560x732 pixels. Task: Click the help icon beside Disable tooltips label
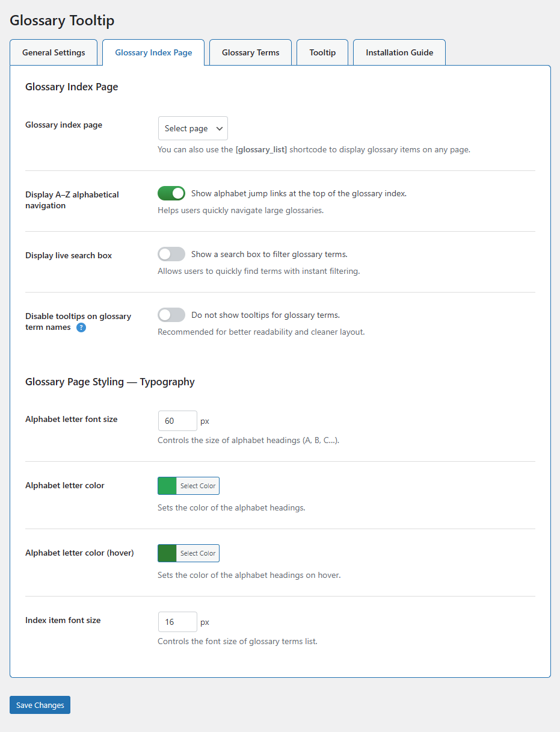tap(81, 327)
